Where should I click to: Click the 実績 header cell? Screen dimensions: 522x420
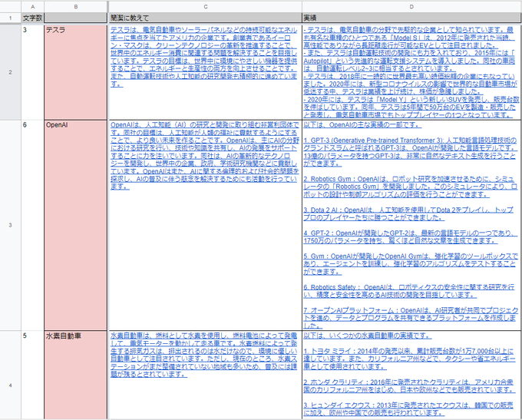[411, 18]
